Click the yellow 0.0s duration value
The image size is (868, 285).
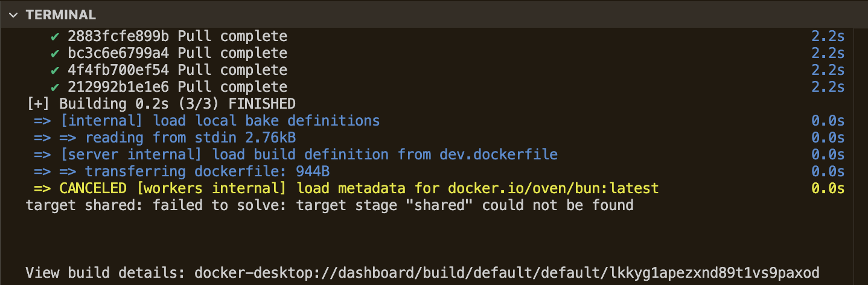pos(828,189)
